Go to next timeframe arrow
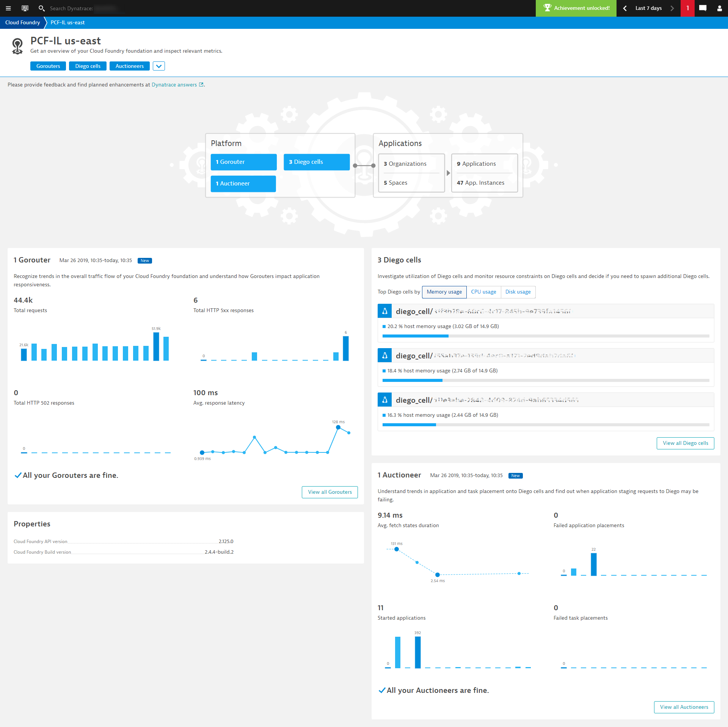The image size is (728, 727). click(x=672, y=8)
